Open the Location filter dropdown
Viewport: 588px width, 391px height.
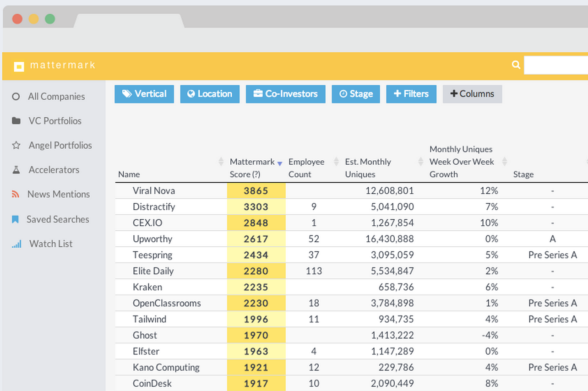(x=209, y=94)
